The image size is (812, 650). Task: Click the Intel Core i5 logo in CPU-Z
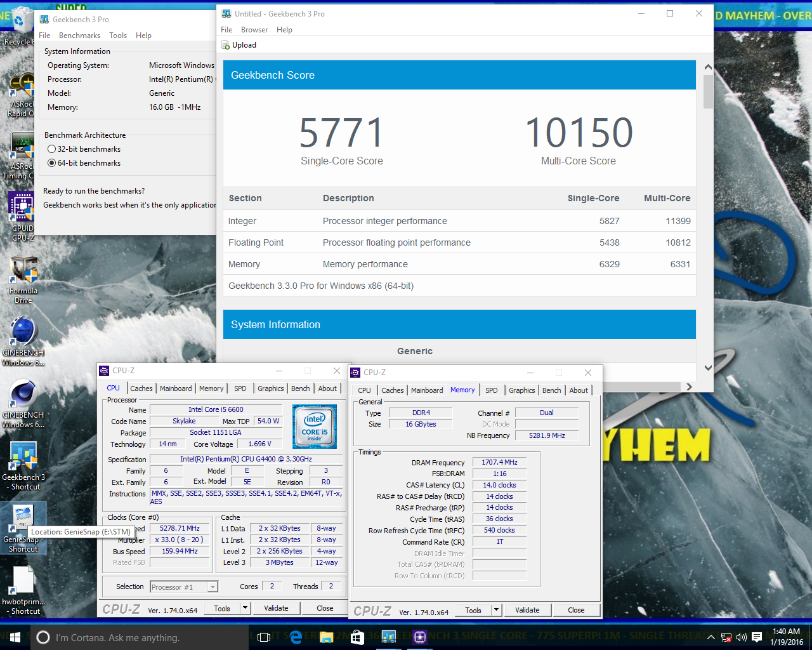[315, 427]
